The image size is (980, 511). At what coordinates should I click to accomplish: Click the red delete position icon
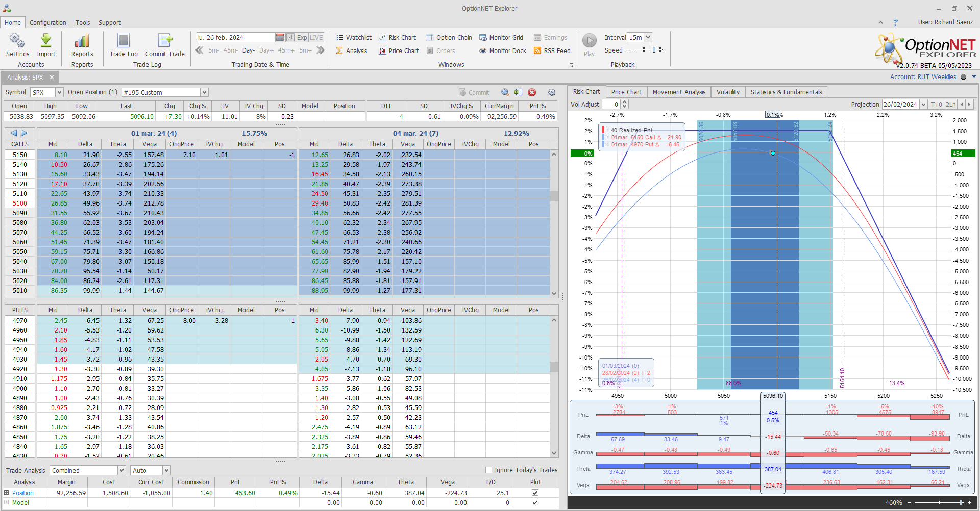[532, 92]
